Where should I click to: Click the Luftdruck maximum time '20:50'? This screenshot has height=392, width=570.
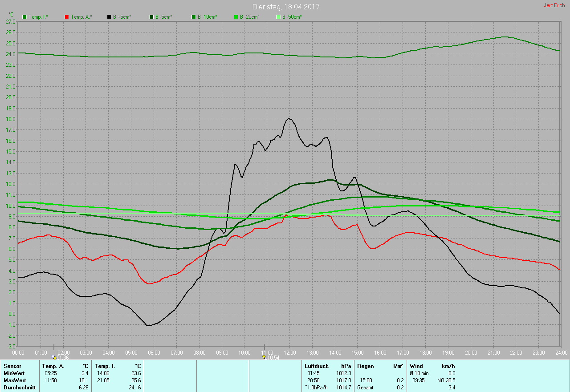tap(313, 380)
